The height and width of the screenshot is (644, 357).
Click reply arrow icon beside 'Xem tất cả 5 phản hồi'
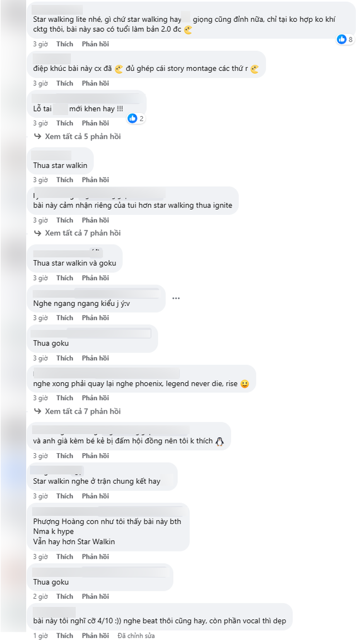[38, 137]
